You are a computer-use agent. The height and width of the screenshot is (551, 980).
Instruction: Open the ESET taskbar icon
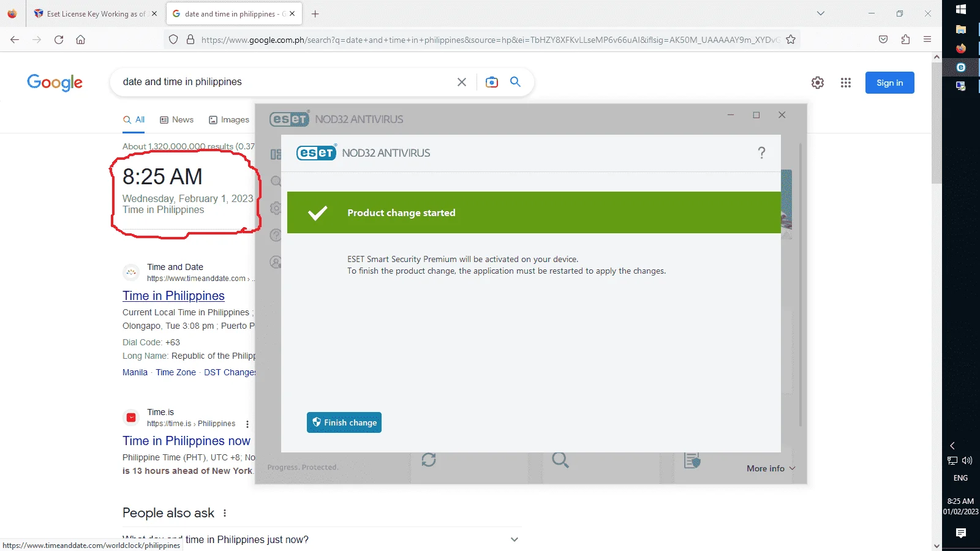[x=961, y=67]
